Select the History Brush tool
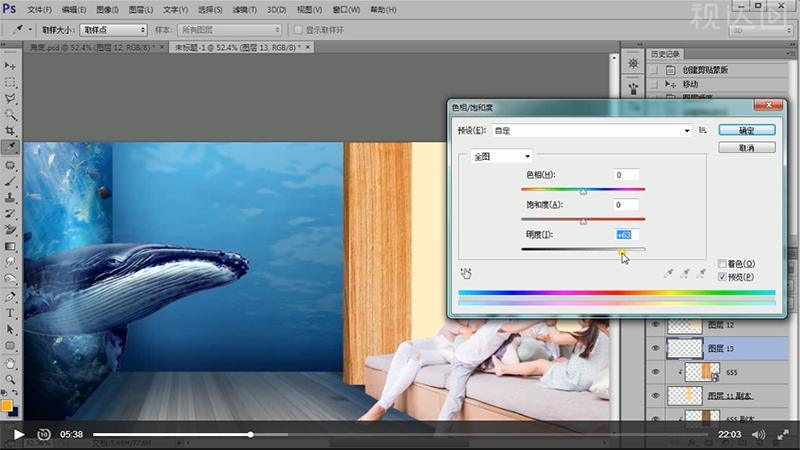This screenshot has height=450, width=800. tap(10, 214)
